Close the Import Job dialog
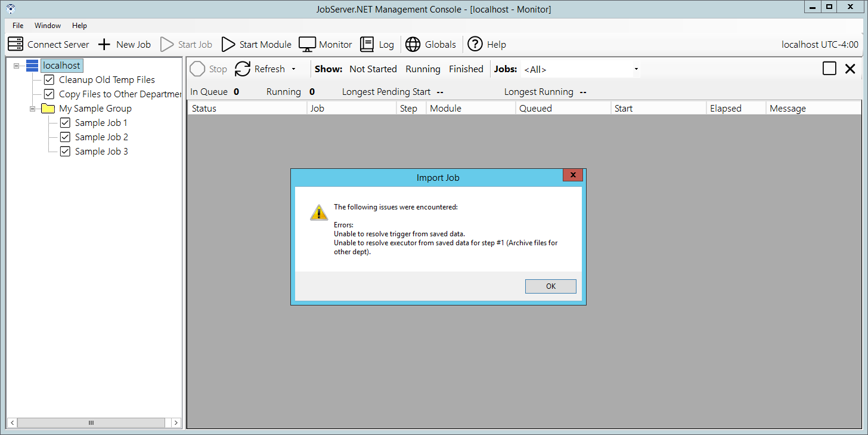Image resolution: width=868 pixels, height=435 pixels. tap(572, 175)
